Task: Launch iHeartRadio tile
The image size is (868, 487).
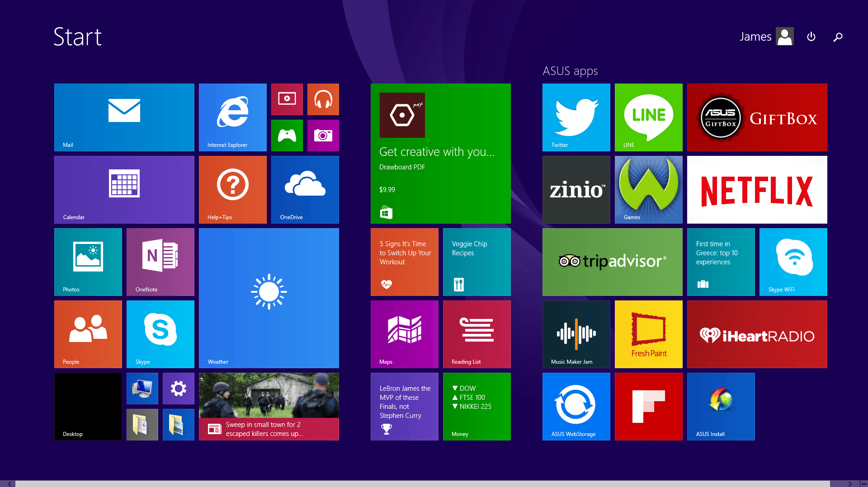Action: pyautogui.click(x=757, y=334)
